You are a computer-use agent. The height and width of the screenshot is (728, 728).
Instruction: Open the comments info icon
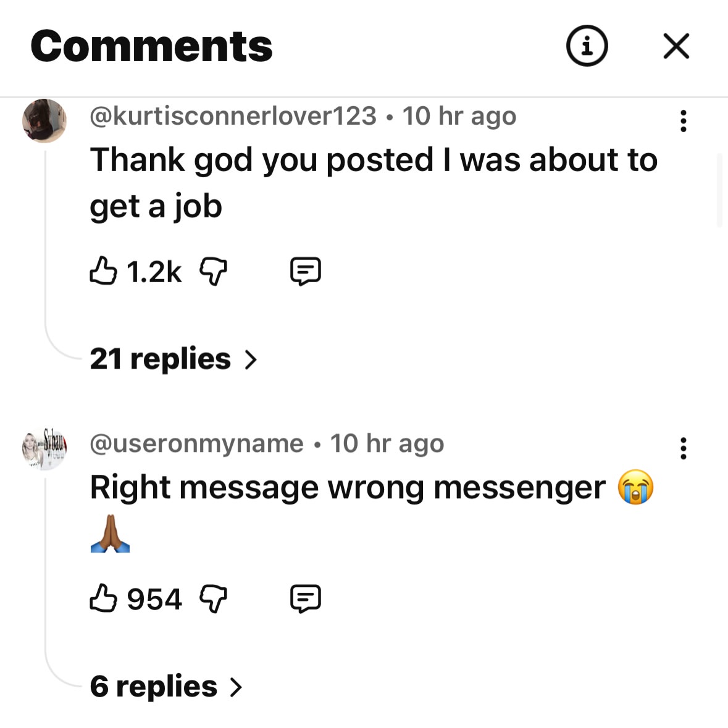(587, 46)
